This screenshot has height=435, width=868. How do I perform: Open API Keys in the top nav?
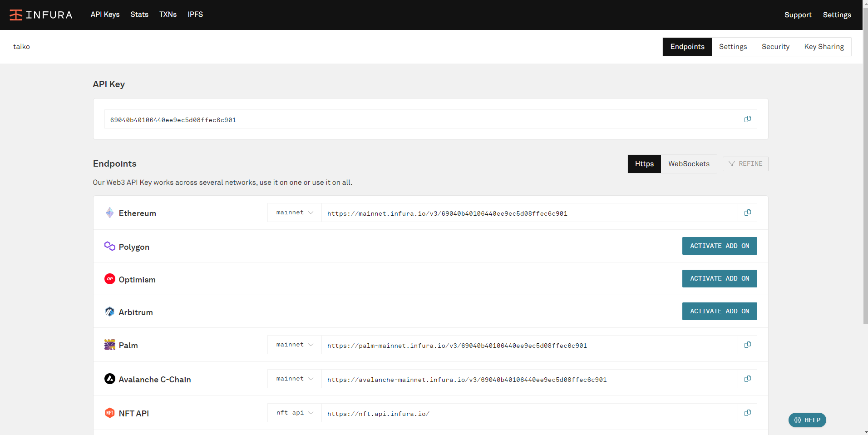tap(105, 15)
